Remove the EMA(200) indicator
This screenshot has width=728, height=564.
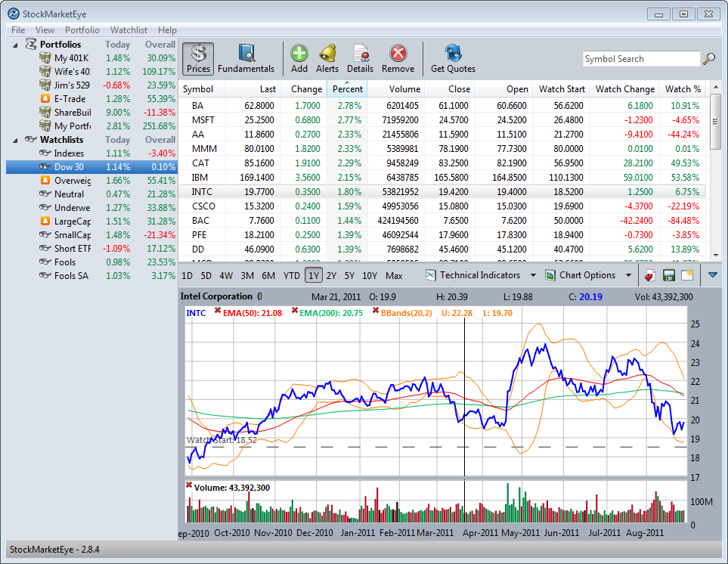(294, 311)
